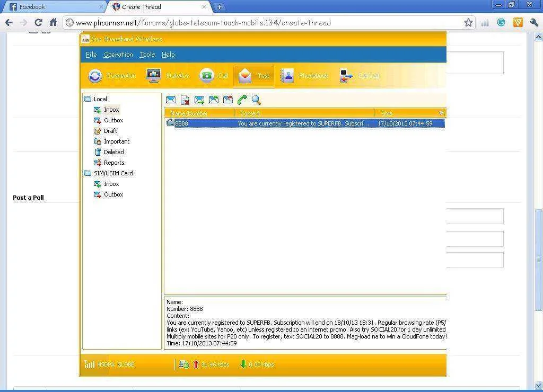
Task: Open a new browser tab
Action: click(x=219, y=7)
